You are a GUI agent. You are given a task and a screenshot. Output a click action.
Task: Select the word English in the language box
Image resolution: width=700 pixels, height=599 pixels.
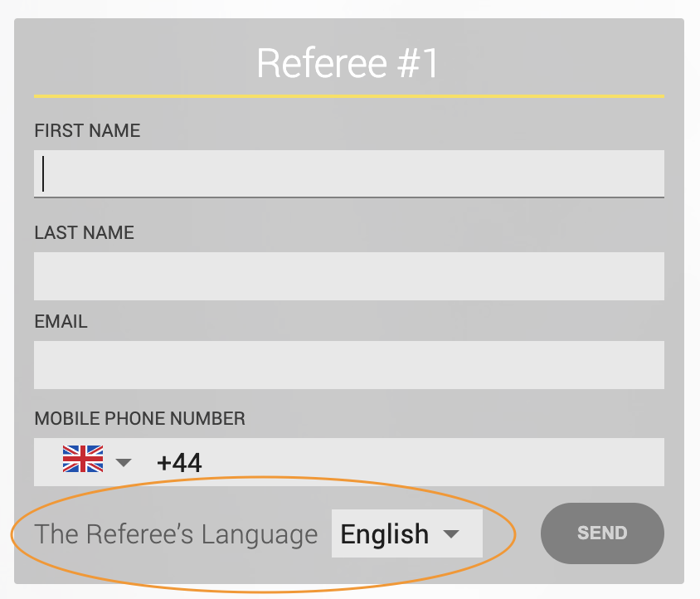click(x=384, y=534)
